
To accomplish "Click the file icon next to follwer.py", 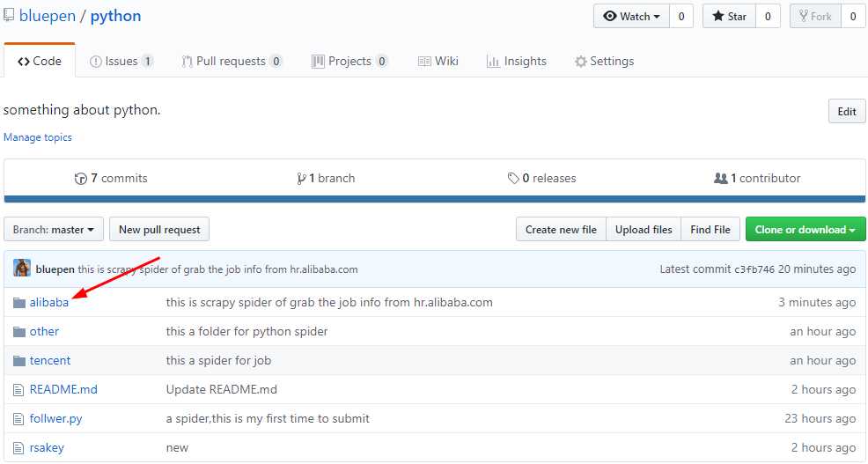I will coord(18,419).
